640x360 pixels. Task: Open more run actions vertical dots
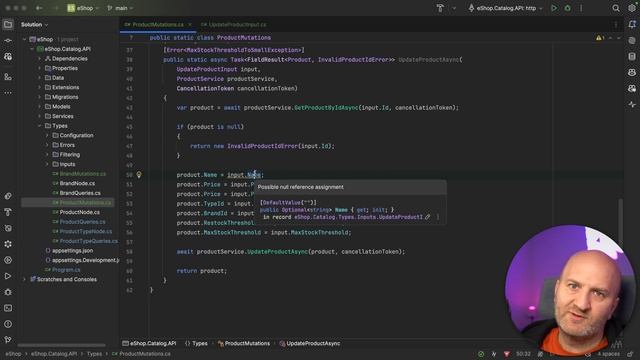coord(581,8)
